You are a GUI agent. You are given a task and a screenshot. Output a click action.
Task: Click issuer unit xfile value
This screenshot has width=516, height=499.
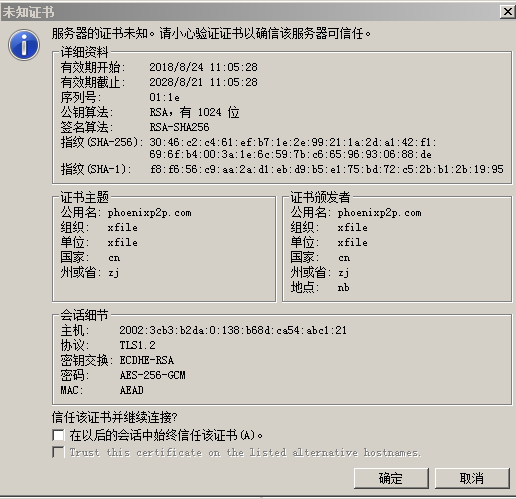tap(352, 243)
